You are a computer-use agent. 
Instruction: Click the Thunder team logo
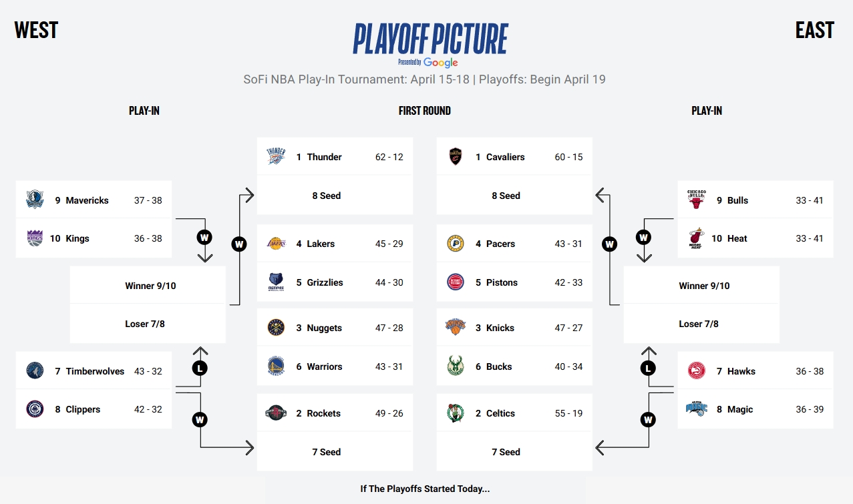click(276, 157)
